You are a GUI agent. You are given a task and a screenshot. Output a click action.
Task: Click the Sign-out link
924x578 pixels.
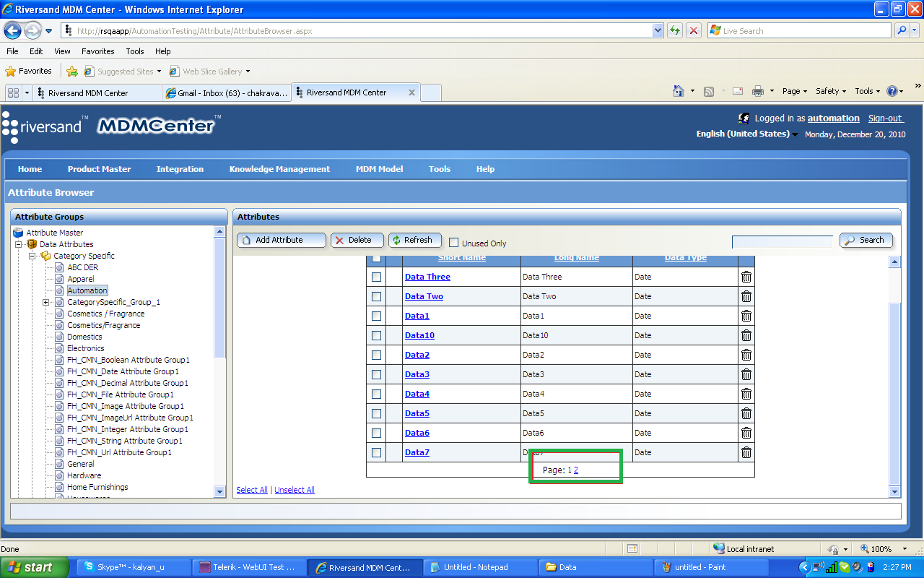tap(886, 118)
